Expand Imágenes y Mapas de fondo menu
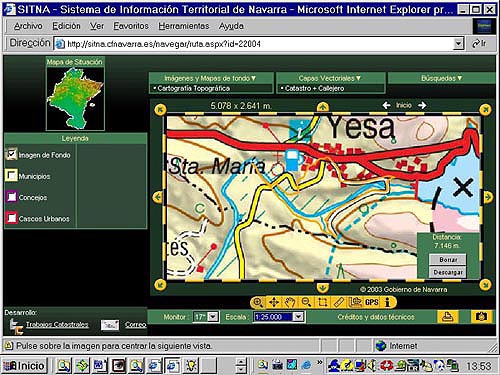Screen dimensions: 500x375 point(211,78)
